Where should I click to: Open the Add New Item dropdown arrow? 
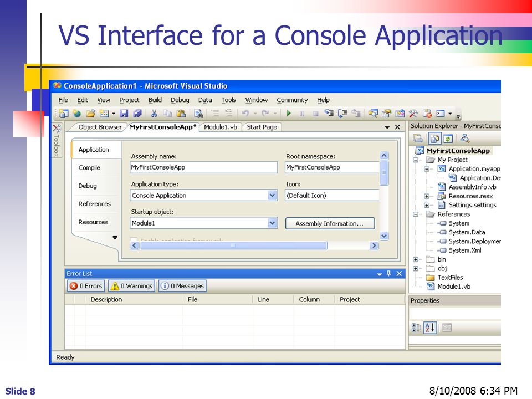tap(114, 114)
